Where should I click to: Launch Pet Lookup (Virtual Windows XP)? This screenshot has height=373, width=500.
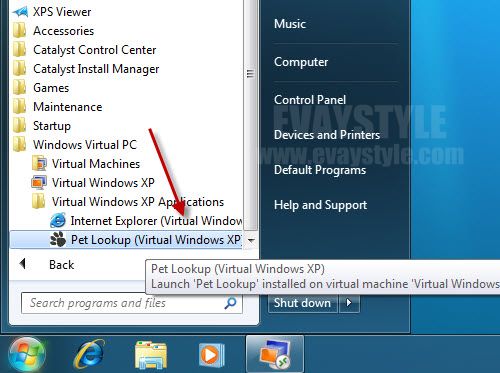pyautogui.click(x=127, y=239)
